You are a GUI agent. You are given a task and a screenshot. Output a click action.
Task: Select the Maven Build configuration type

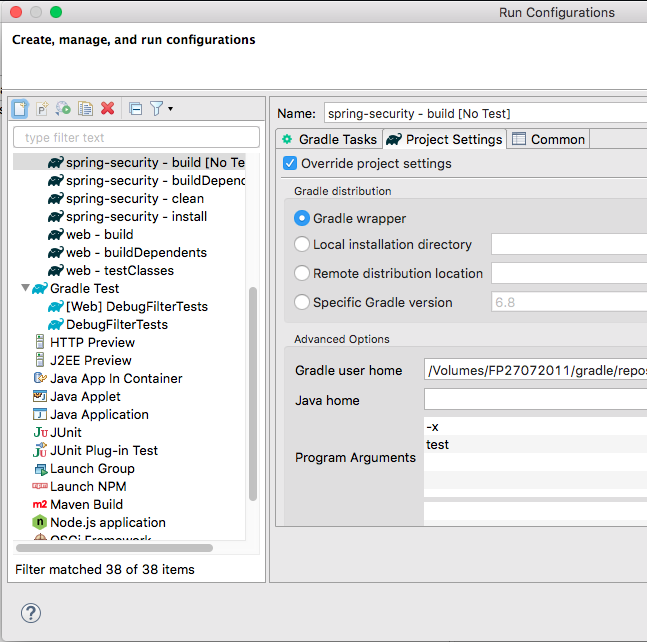[86, 504]
